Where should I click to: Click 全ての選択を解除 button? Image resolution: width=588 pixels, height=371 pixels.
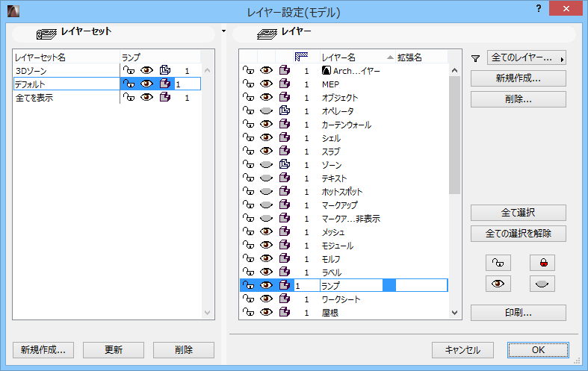click(519, 234)
